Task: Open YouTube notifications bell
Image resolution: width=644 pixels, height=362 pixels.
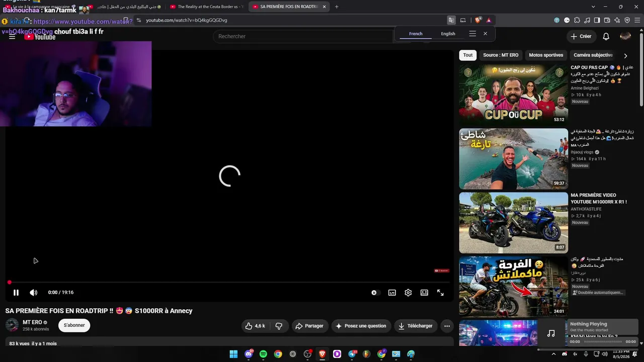Action: point(606,36)
